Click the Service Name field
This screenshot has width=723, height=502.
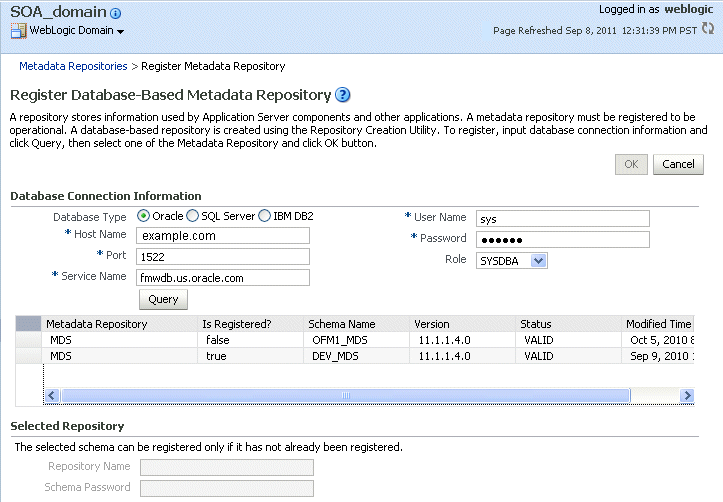click(x=223, y=278)
